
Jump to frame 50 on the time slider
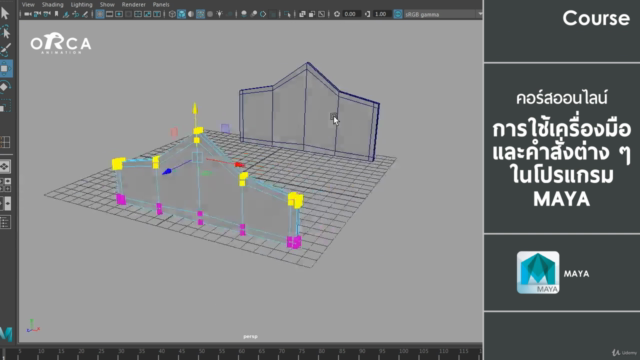click(202, 351)
